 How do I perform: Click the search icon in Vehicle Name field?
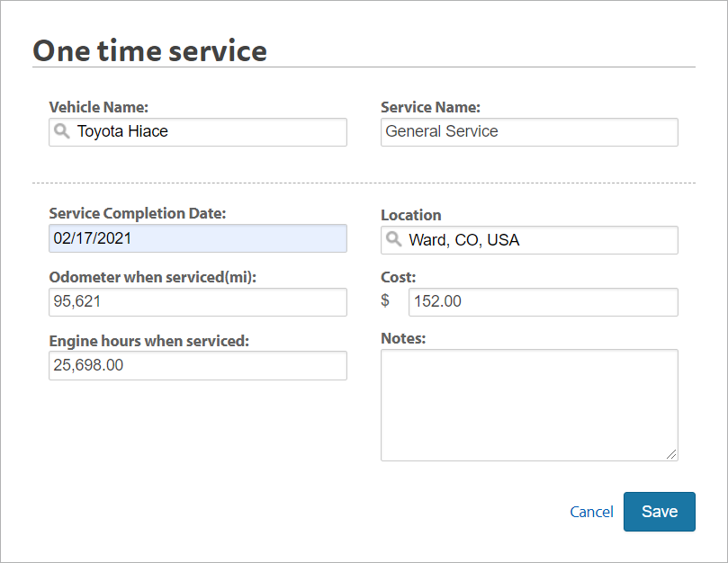coord(61,131)
